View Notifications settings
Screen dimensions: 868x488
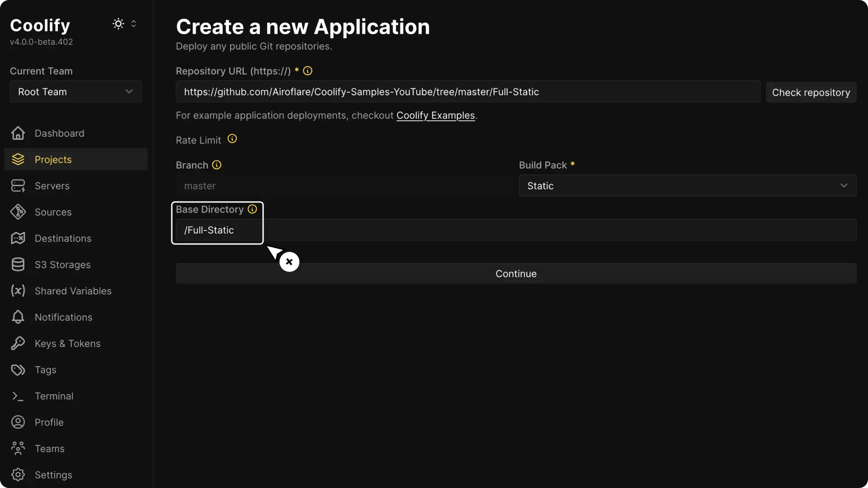tap(64, 317)
